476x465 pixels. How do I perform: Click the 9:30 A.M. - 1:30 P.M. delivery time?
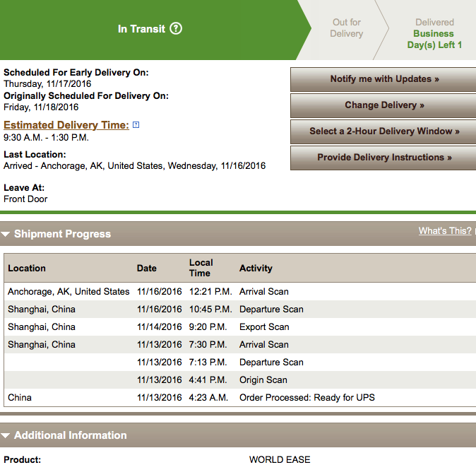[46, 138]
